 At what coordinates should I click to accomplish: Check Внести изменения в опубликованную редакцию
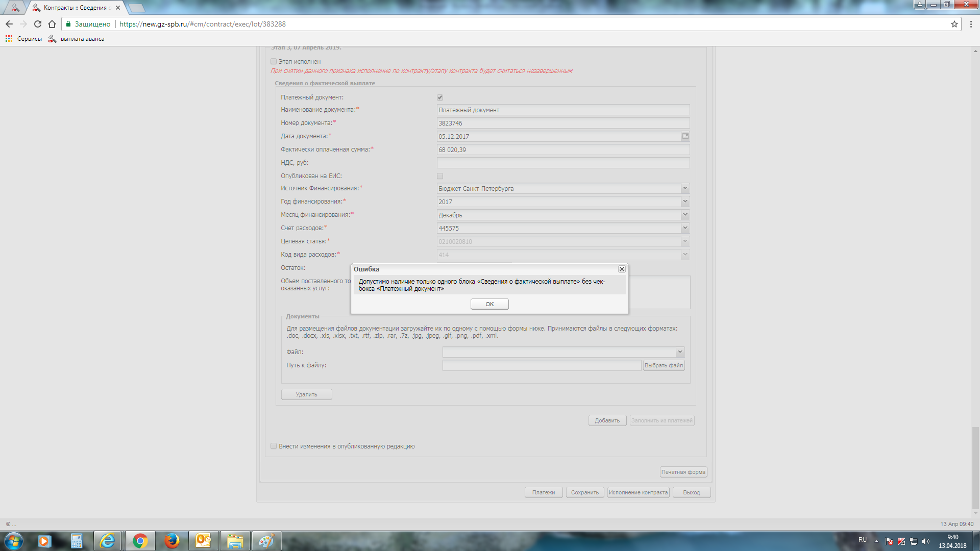coord(274,446)
